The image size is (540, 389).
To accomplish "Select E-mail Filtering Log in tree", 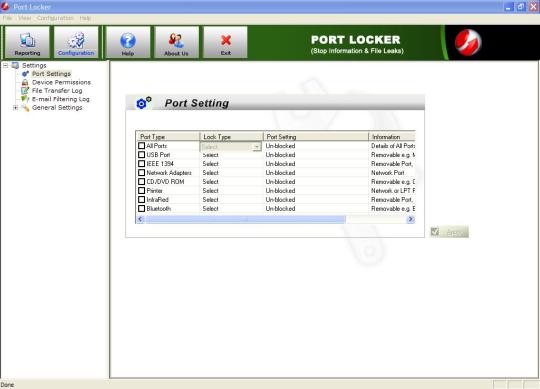I will point(61,99).
